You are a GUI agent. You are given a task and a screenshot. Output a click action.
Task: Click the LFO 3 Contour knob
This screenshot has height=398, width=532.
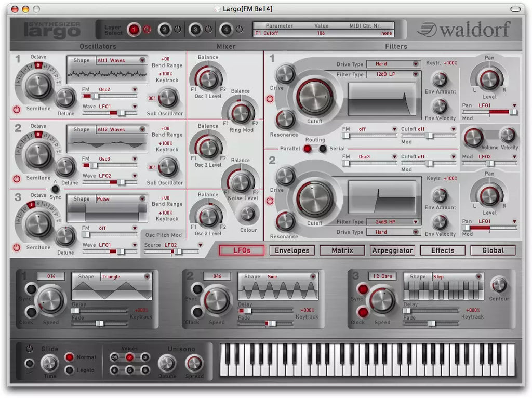(x=499, y=285)
